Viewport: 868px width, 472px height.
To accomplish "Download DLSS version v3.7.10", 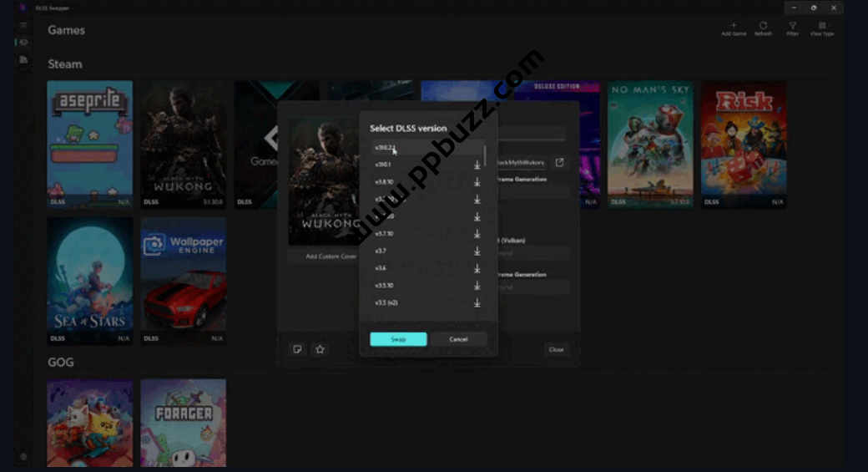I will (477, 235).
